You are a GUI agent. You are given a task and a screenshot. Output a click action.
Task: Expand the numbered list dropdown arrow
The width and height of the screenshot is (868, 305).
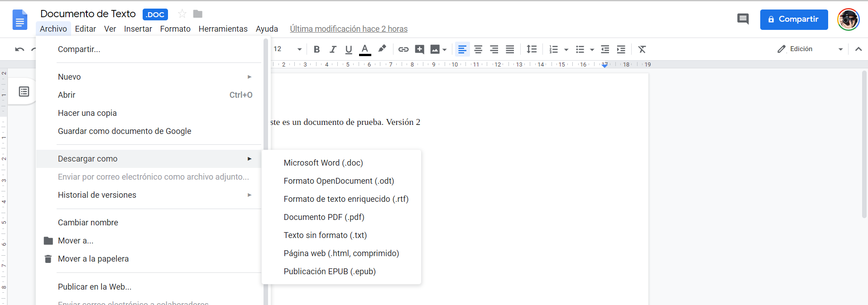pyautogui.click(x=566, y=50)
